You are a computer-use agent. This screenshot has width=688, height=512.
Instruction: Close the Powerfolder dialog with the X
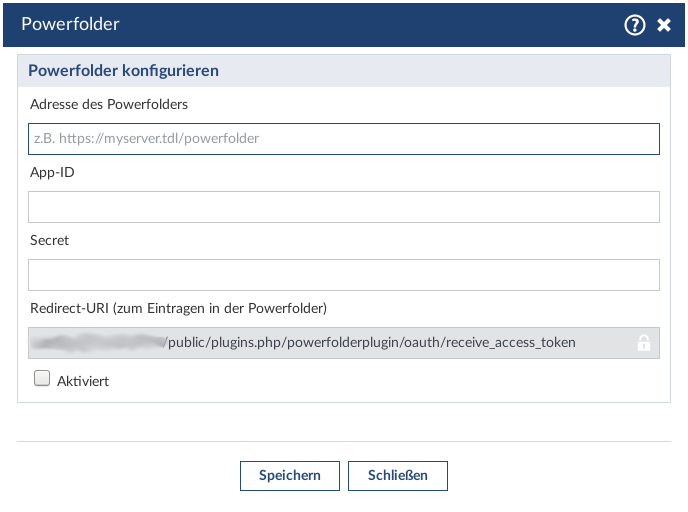[x=664, y=25]
